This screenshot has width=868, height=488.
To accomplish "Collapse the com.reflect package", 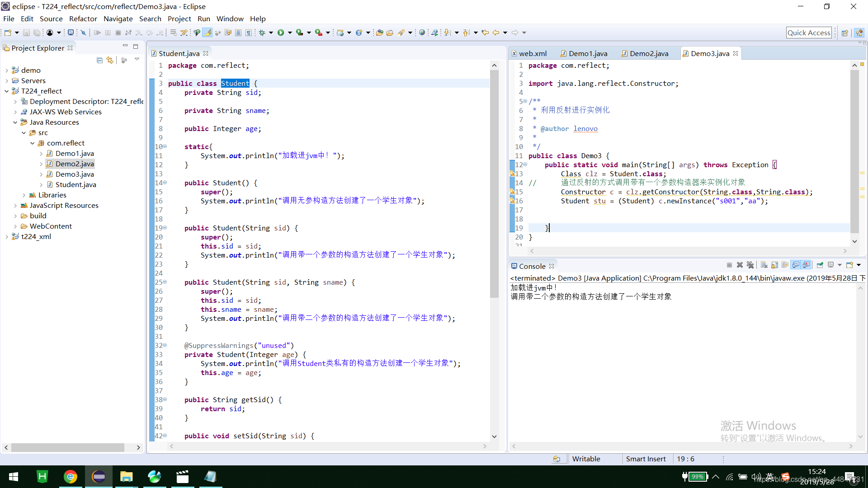I will [32, 143].
